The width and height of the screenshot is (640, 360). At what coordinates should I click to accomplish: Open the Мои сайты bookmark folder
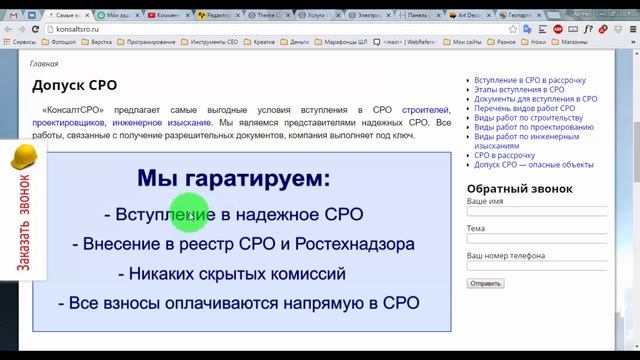coord(462,42)
